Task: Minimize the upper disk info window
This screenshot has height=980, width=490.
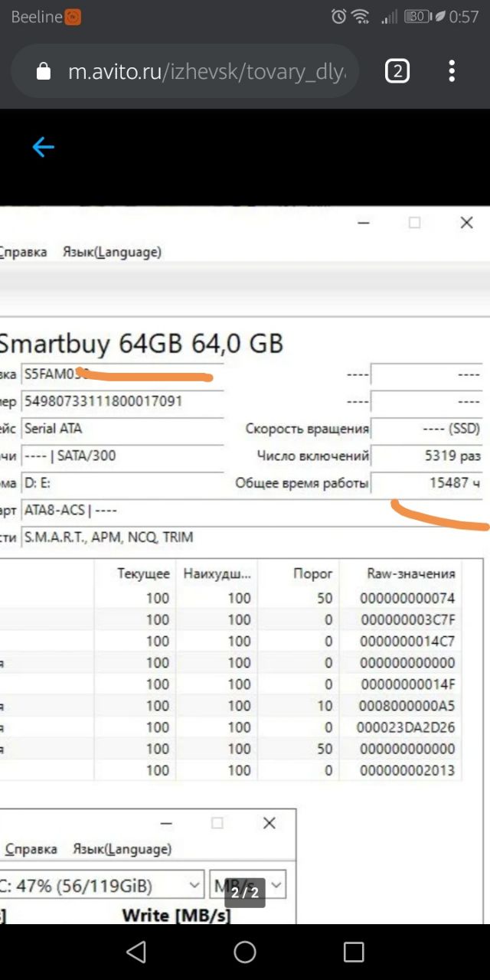Action: point(364,223)
